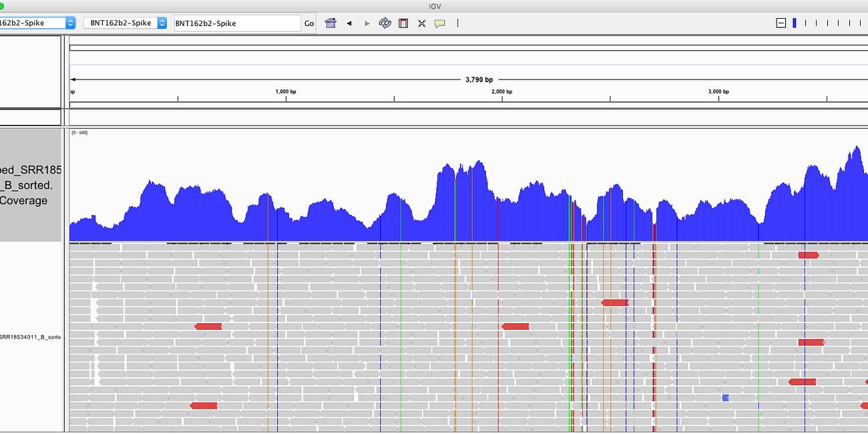
Task: Select the Coverage track name panel
Action: point(31,185)
